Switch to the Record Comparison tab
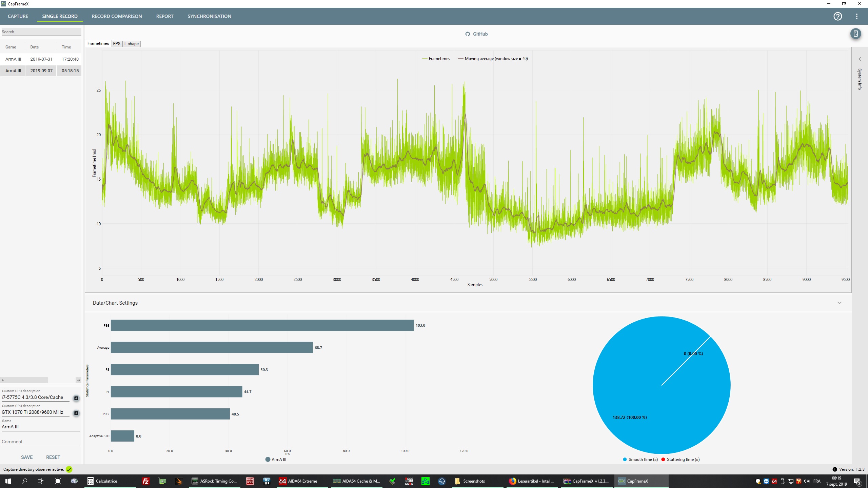Image resolution: width=868 pixels, height=488 pixels. 117,16
